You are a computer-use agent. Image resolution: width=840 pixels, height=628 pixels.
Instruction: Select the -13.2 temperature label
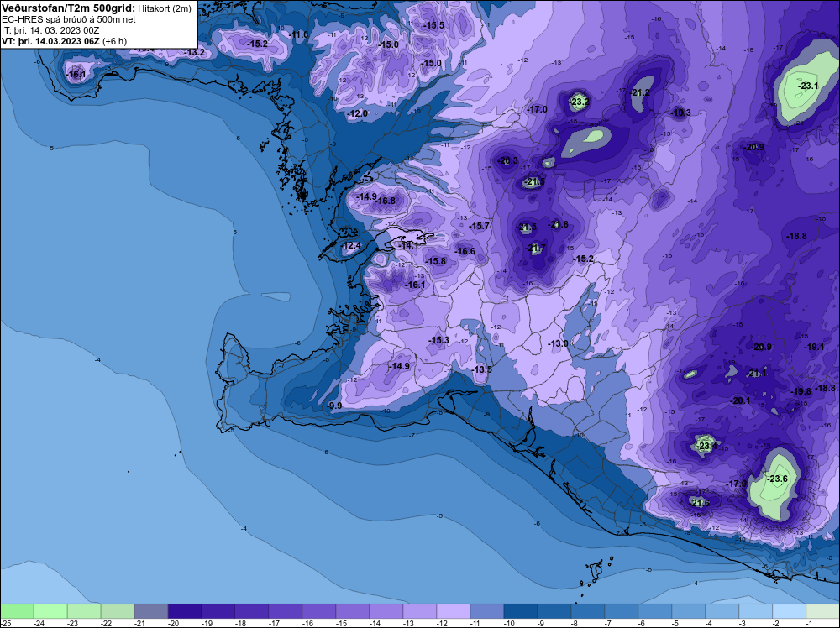pyautogui.click(x=195, y=52)
